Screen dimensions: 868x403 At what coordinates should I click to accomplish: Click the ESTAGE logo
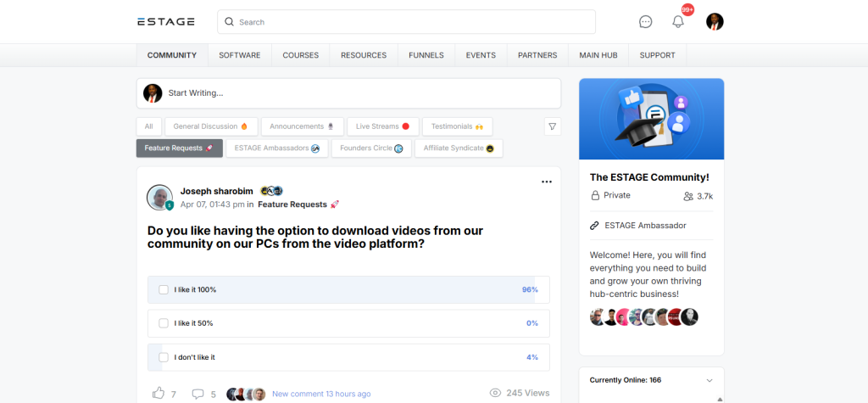click(x=166, y=21)
